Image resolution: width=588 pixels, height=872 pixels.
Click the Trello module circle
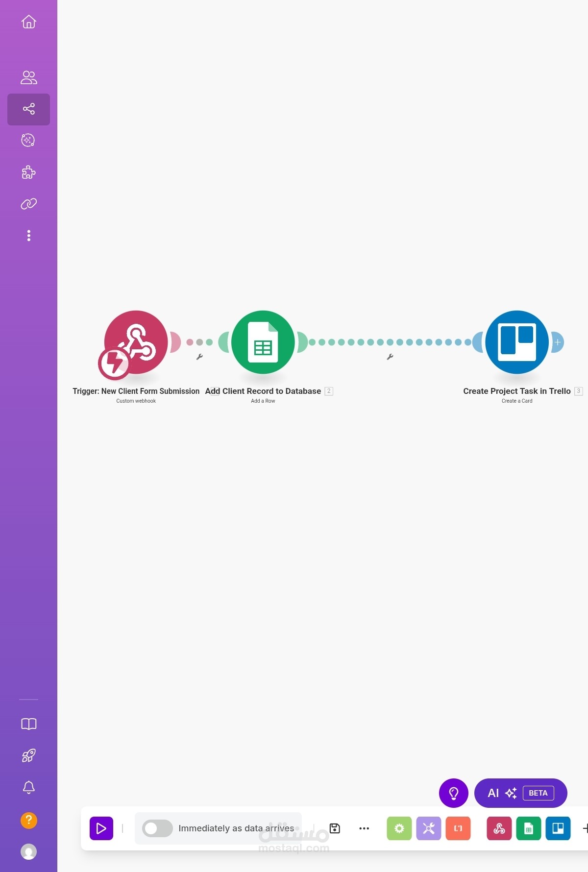tap(517, 342)
